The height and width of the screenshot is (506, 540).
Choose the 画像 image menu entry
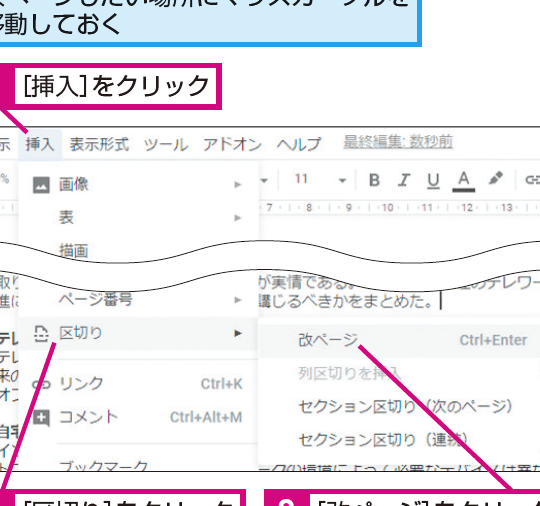click(138, 184)
